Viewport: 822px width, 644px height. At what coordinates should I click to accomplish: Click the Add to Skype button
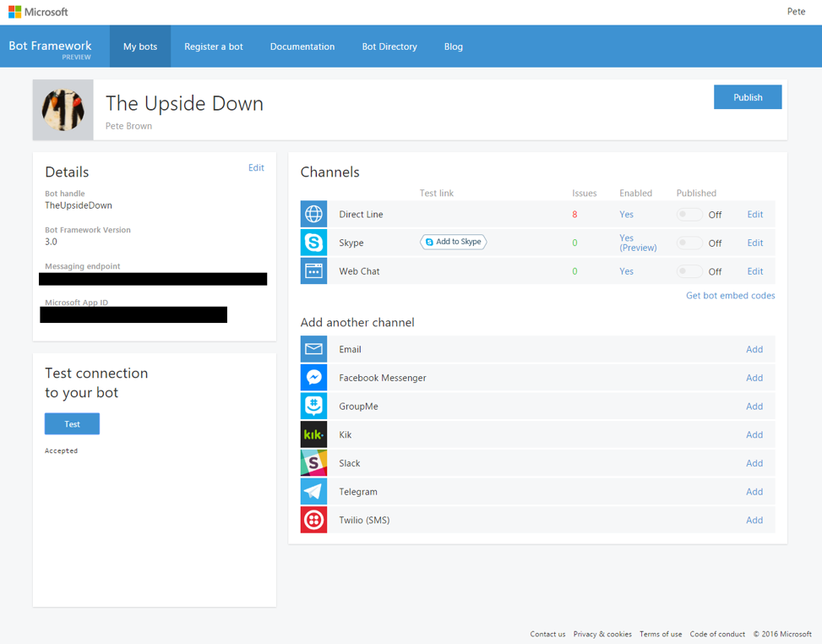pos(454,242)
